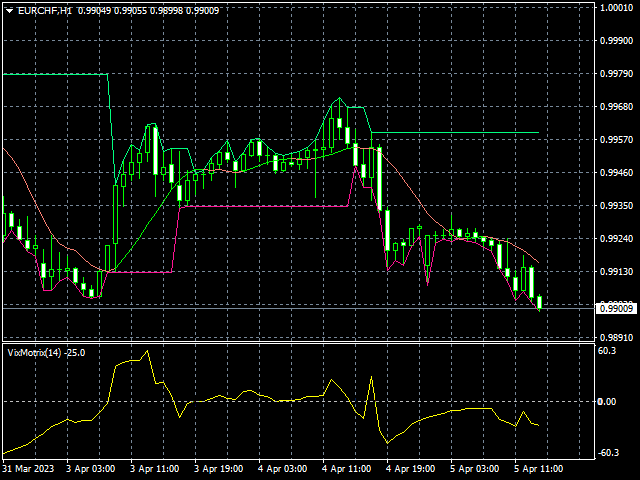Click price scale value 0.98910
This screenshot has width=640, height=480.
[616, 338]
